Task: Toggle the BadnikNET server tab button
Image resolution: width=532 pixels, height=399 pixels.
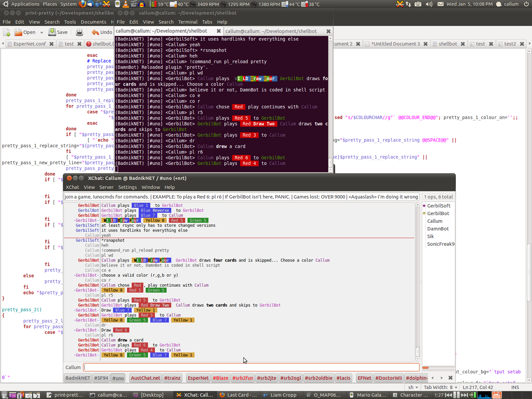Action: pyautogui.click(x=77, y=378)
